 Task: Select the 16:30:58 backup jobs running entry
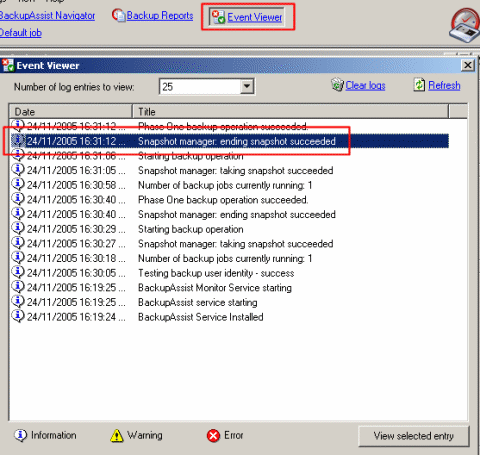point(229,185)
